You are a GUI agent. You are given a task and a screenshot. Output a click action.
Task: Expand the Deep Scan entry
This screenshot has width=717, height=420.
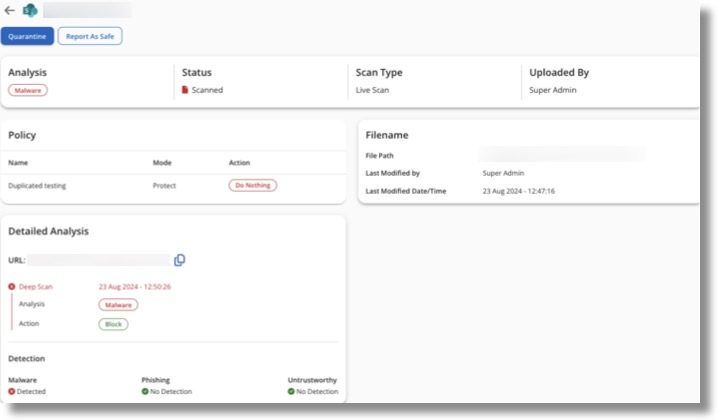tap(36, 287)
